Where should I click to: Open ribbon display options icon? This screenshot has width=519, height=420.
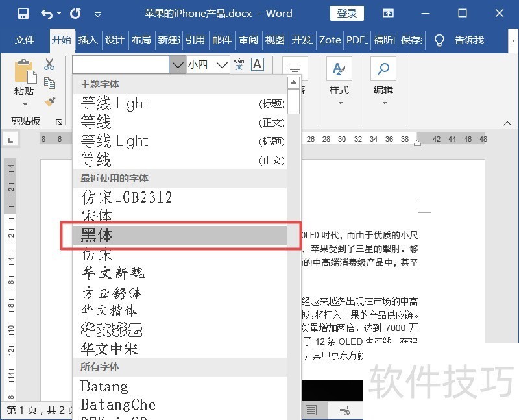coord(388,13)
